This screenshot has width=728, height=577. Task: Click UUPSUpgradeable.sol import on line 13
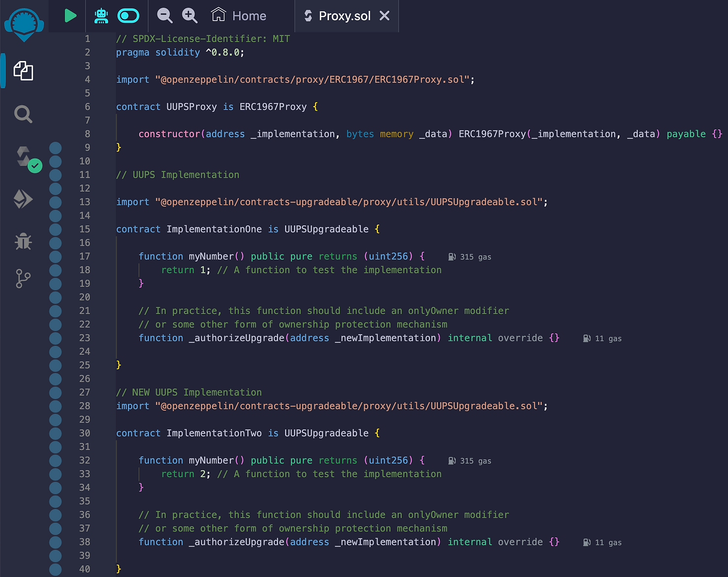pyautogui.click(x=349, y=202)
